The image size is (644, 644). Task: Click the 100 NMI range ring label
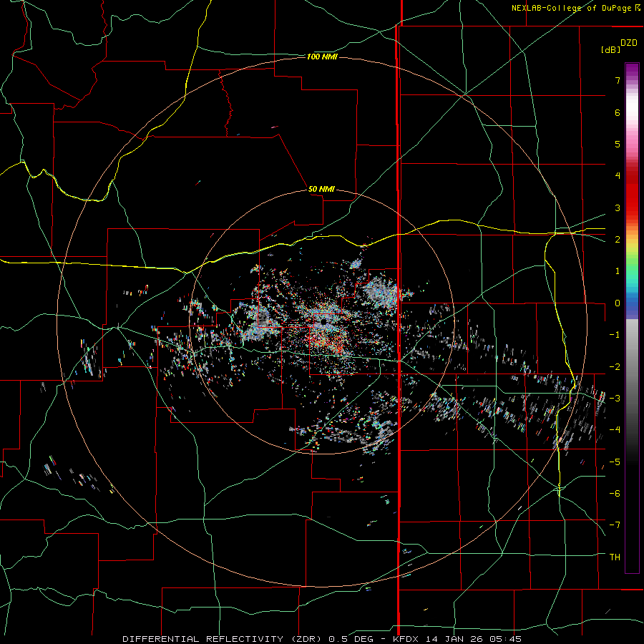click(322, 57)
